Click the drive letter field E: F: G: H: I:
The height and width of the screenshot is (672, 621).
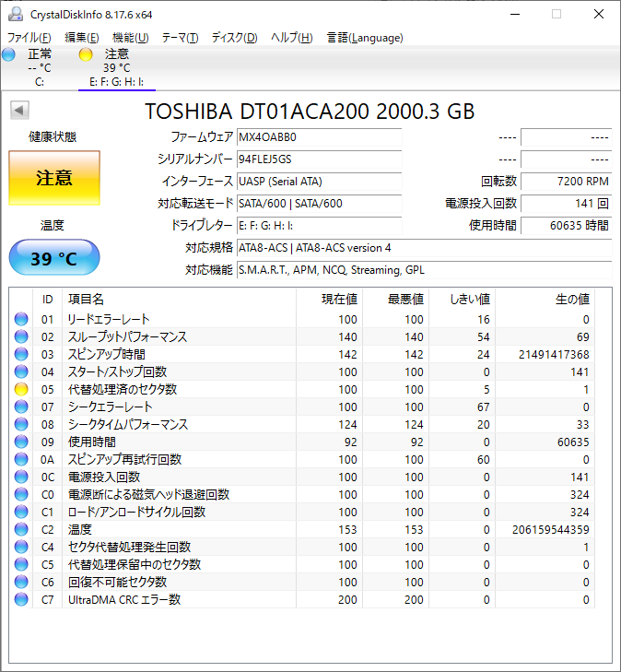[x=319, y=226]
